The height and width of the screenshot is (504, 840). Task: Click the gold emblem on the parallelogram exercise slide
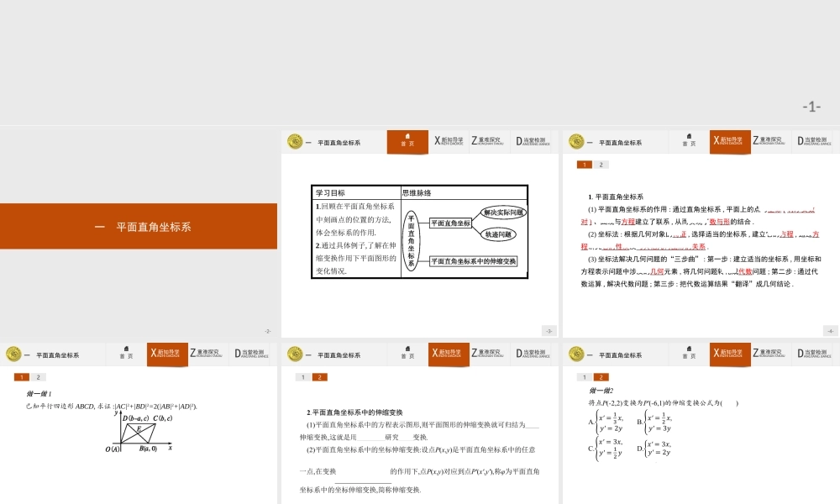point(13,354)
